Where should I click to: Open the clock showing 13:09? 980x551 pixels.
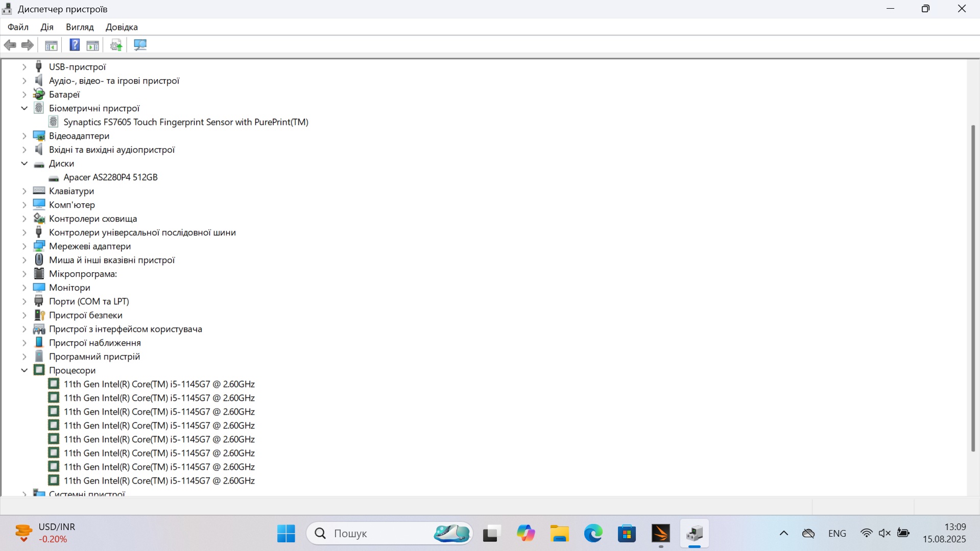point(944,533)
